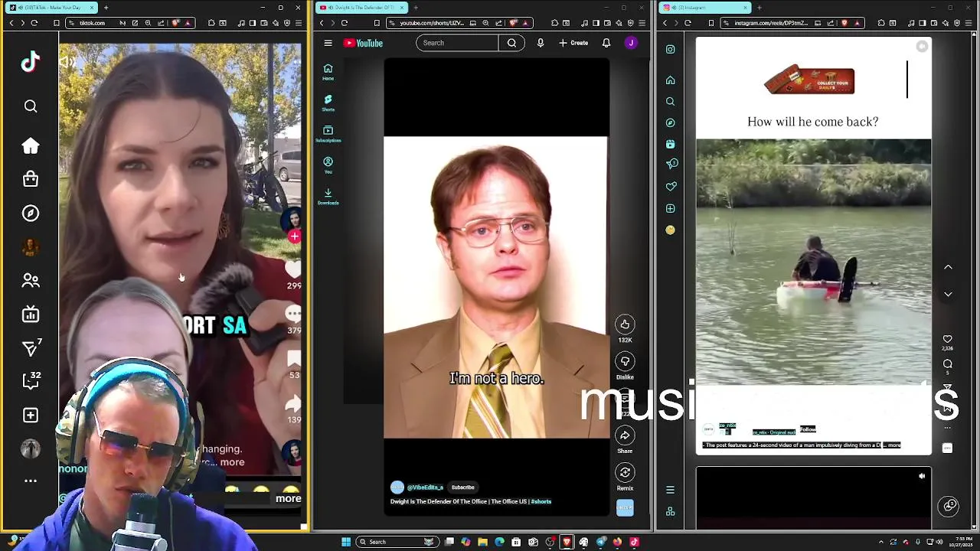This screenshot has width=980, height=551.
Task: Open the TikTok More three-dots menu
Action: click(x=31, y=481)
